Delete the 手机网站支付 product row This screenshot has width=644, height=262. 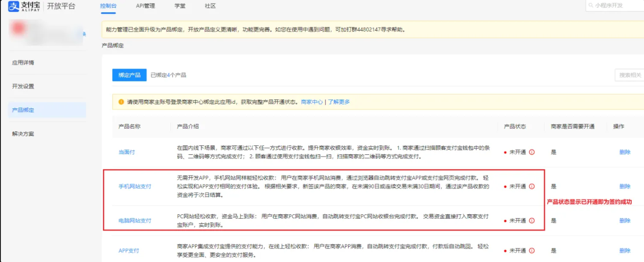click(x=625, y=186)
